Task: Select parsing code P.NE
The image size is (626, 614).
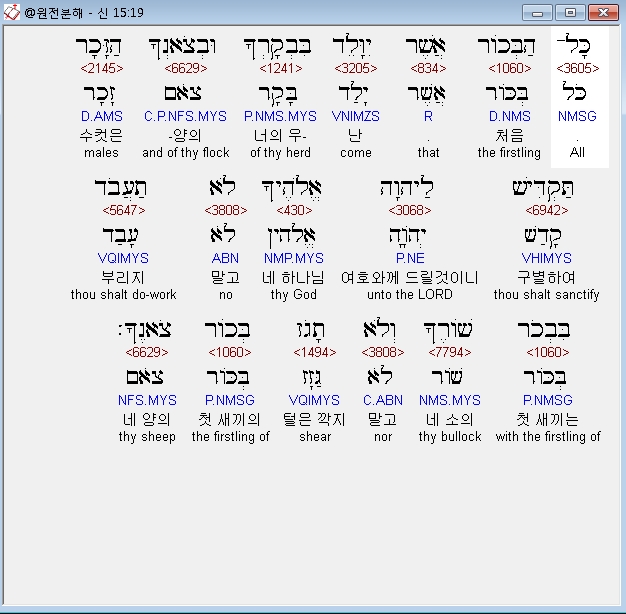Action: 410,258
